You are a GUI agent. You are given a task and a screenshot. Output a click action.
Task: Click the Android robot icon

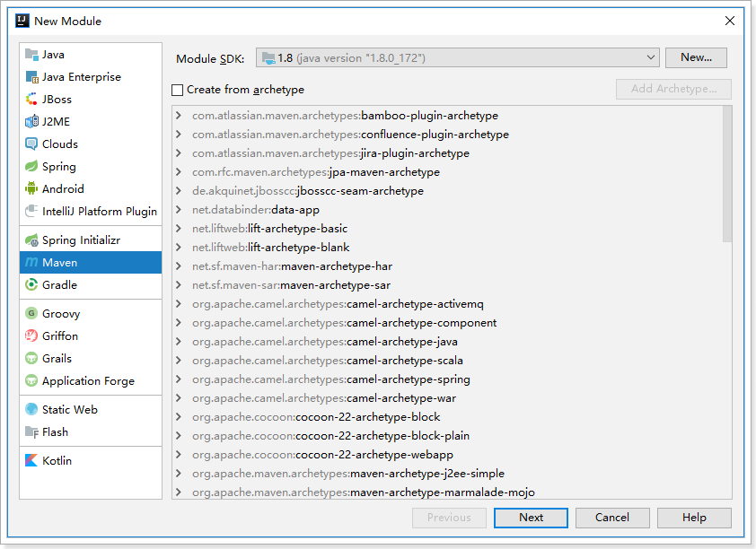[x=31, y=188]
